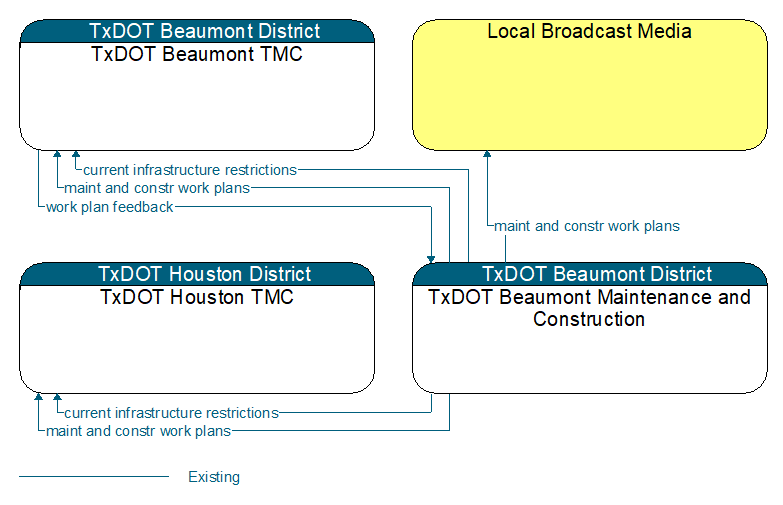This screenshot has width=783, height=505.
Task: Click TxDOT Beaumont Maintenance and Construction title
Action: click(589, 308)
